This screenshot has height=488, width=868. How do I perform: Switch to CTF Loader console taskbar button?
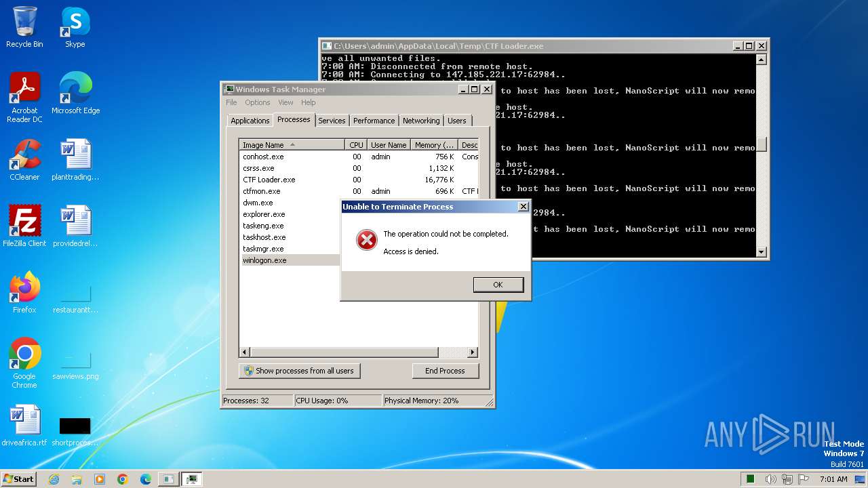(168, 479)
